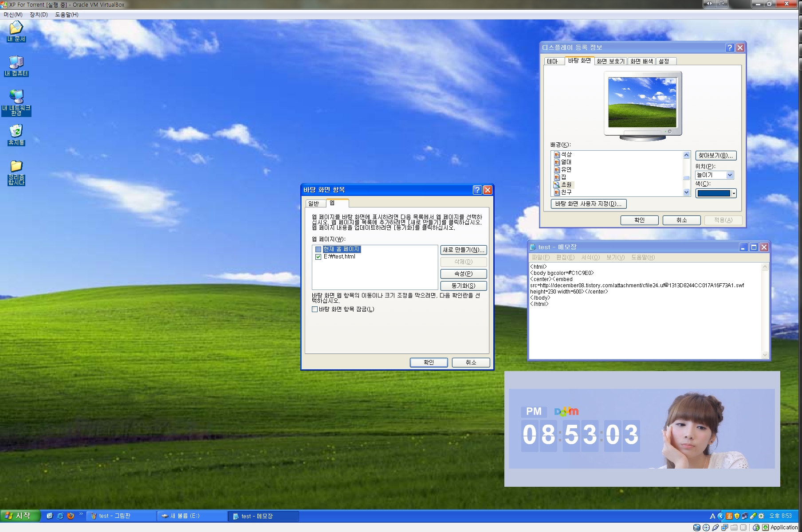
Task: Click 확인 in 바탕 화면 항목 dialog
Action: (429, 363)
